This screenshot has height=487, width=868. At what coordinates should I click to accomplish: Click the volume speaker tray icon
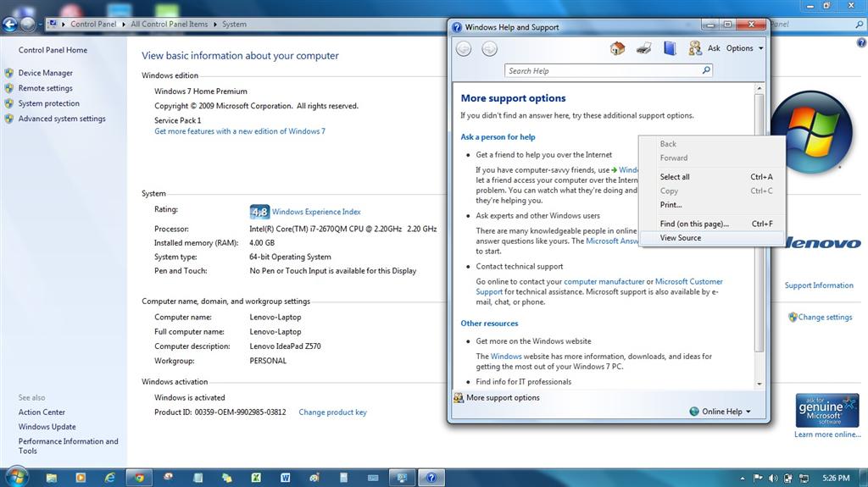773,479
